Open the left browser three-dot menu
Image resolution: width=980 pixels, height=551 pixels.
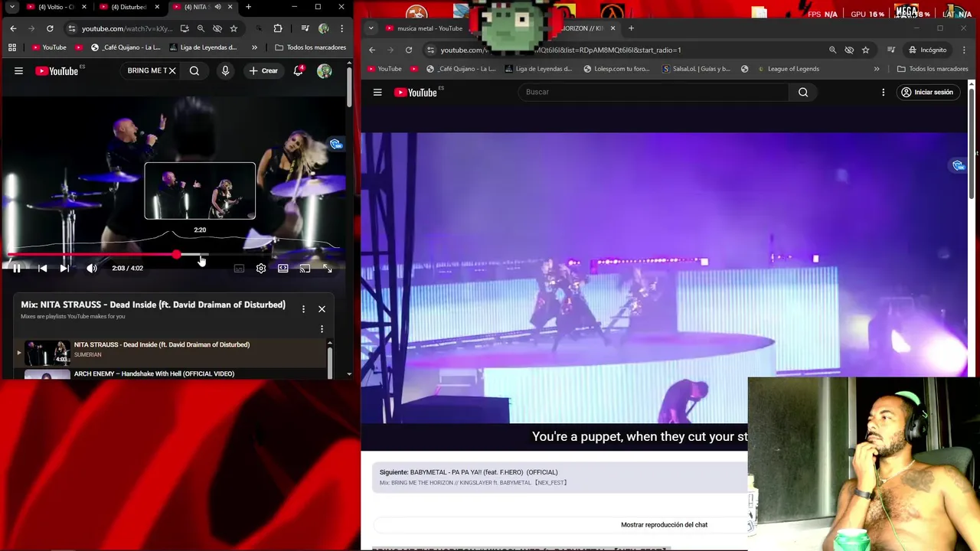tap(341, 28)
